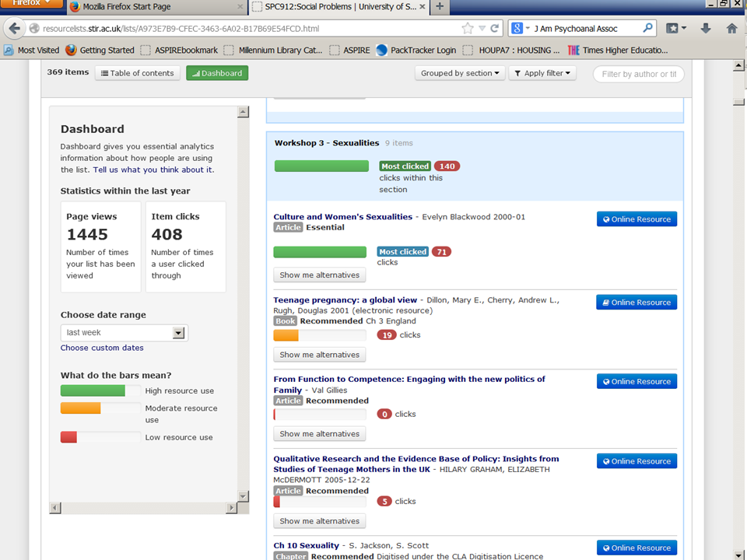The width and height of the screenshot is (747, 560).
Task: Open the Apply filter dropdown
Action: (544, 73)
